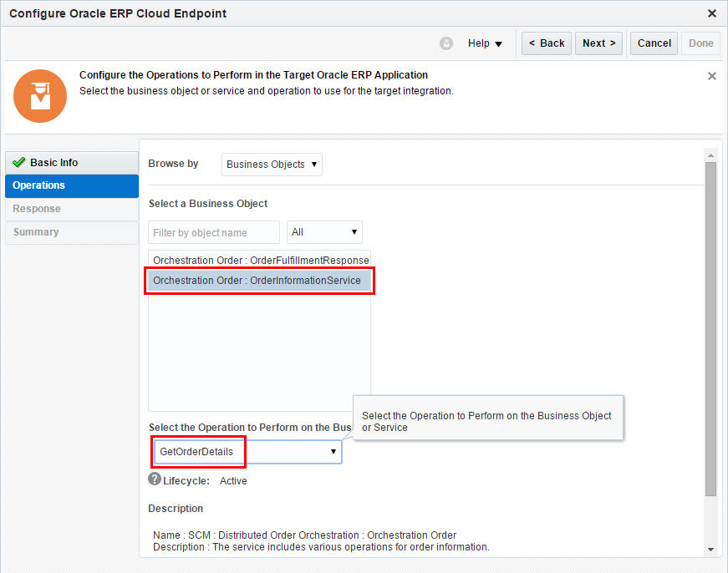This screenshot has width=728, height=573.
Task: Click the Select a Business Object label
Action: (208, 204)
